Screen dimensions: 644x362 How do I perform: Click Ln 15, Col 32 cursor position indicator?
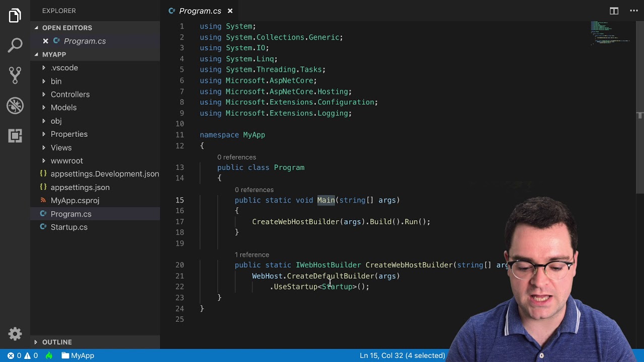click(x=402, y=355)
